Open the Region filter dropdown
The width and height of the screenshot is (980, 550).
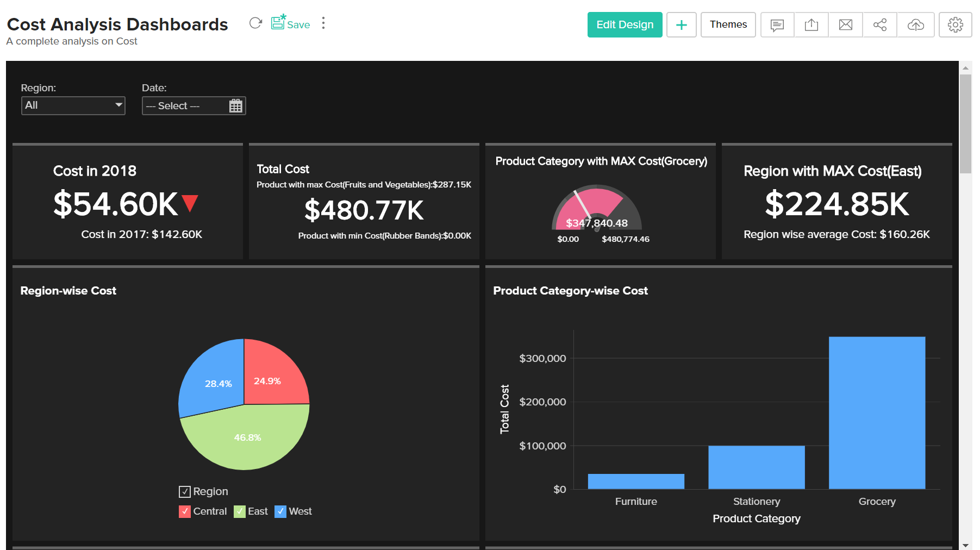pyautogui.click(x=73, y=105)
